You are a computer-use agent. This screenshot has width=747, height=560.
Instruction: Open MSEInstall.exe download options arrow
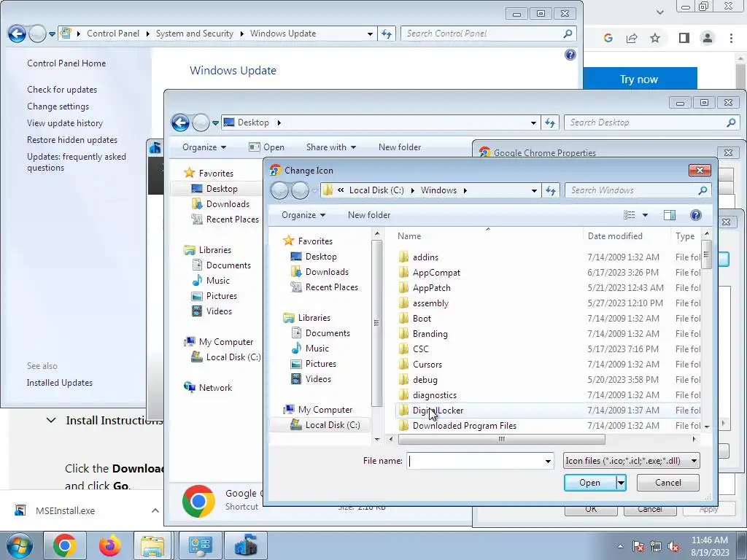click(155, 510)
